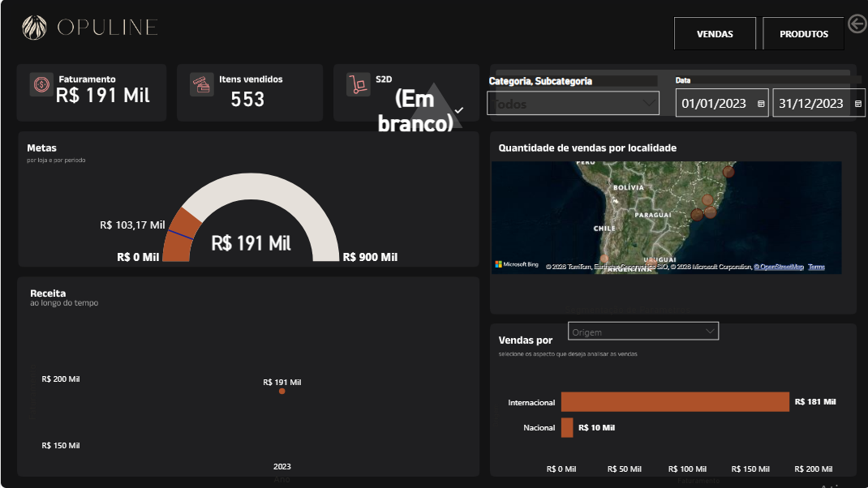Click the 'R$ 900 Mil' gauge maximum
Image resolution: width=868 pixels, height=488 pixels.
click(370, 257)
